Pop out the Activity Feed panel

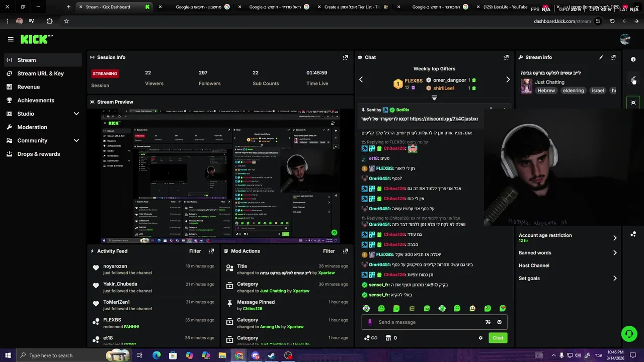211,251
